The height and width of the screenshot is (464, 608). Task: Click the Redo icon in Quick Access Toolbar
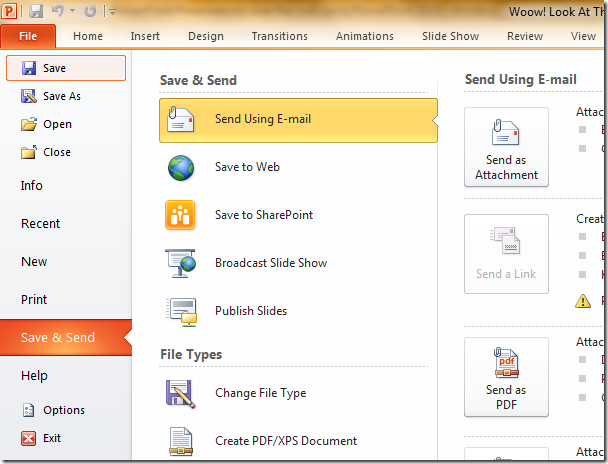coord(91,11)
